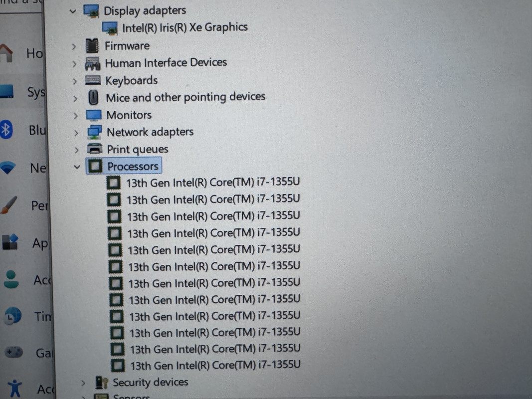Select the Monitors label
Viewport: 532px width, 399px height.
[x=129, y=115]
